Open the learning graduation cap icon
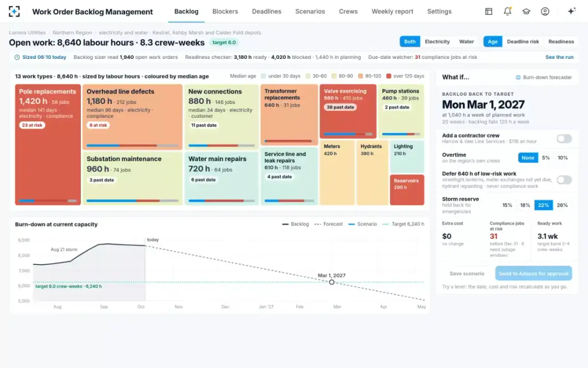Image resolution: width=588 pixels, height=368 pixels. [x=526, y=11]
